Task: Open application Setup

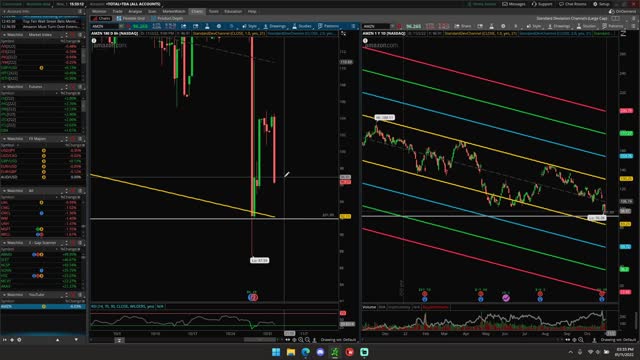Action: (601, 4)
